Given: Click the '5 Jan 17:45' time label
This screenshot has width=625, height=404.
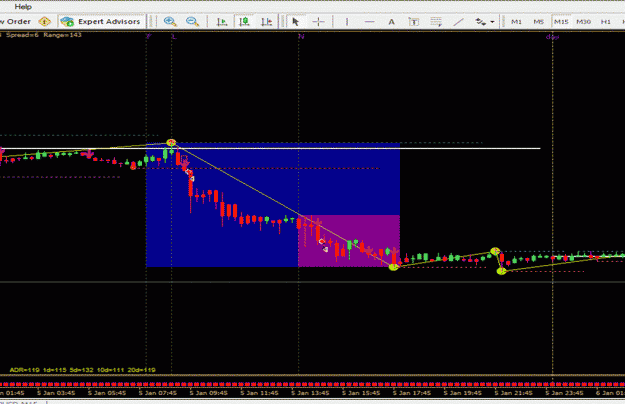Looking at the screenshot, I should click(x=412, y=393).
